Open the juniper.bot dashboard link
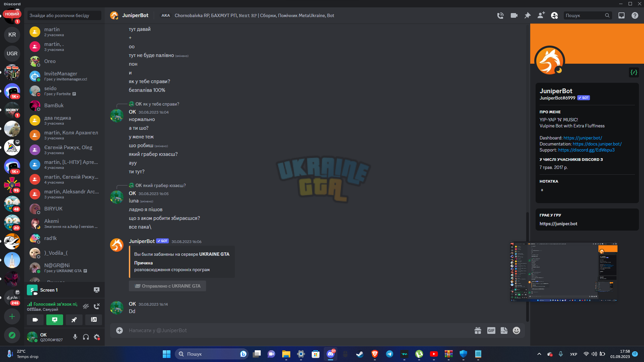Image resolution: width=644 pixels, height=362 pixels. tap(583, 138)
